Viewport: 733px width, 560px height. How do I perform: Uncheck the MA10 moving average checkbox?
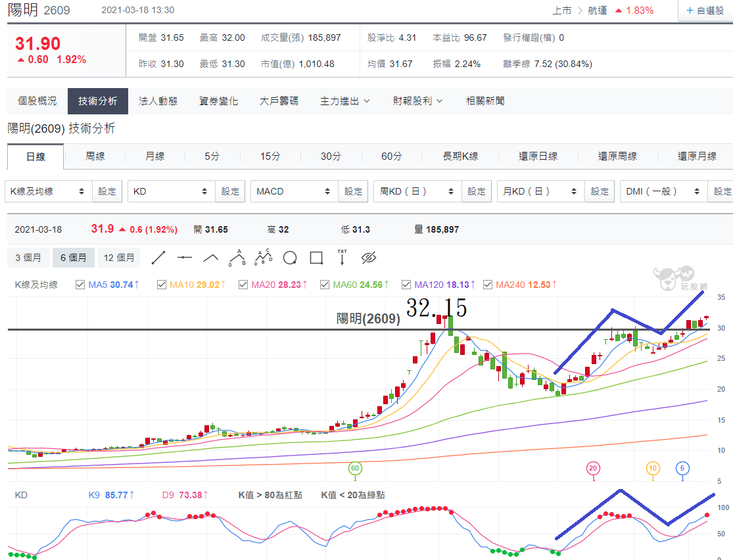point(162,285)
